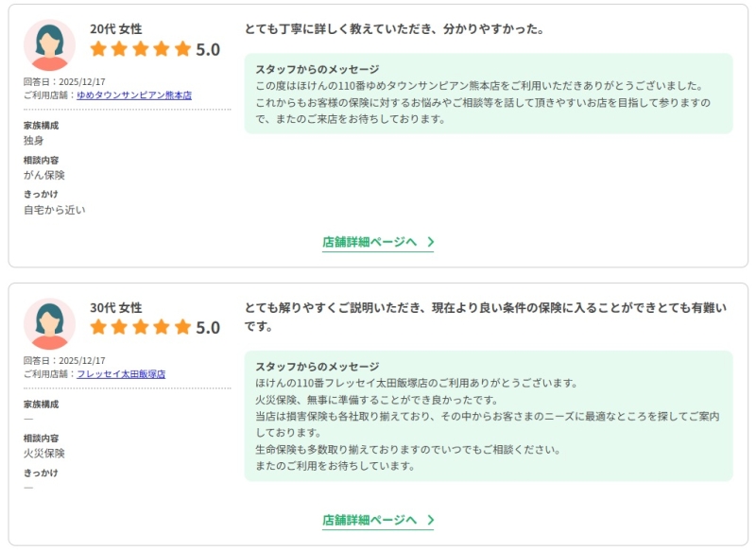Click the review headline starting とても解りやすく

tap(486, 317)
